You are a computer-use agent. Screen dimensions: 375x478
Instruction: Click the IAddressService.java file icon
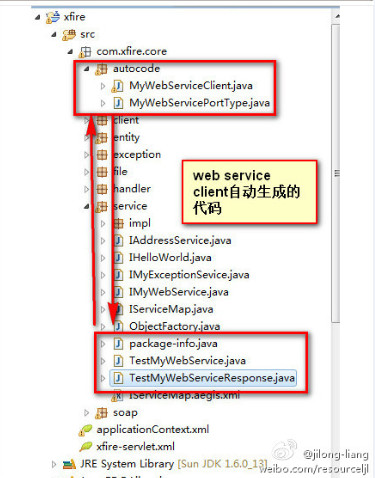click(x=118, y=240)
